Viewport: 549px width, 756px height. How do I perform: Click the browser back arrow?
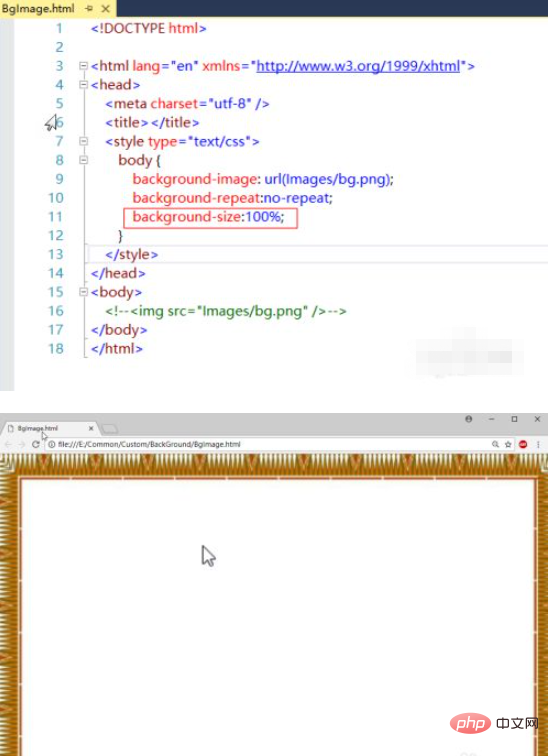click(8, 445)
